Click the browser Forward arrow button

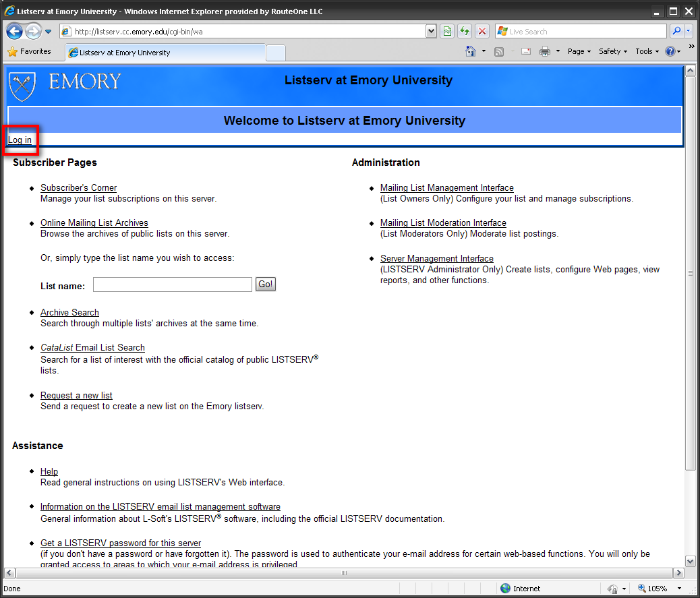[33, 31]
